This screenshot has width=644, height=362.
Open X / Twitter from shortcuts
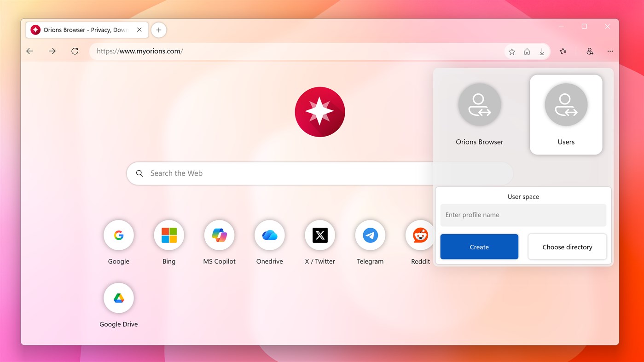point(319,235)
